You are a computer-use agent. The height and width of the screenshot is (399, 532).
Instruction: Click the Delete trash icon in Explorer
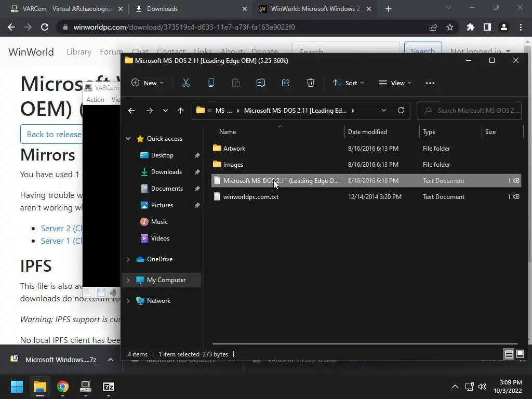[x=311, y=83]
